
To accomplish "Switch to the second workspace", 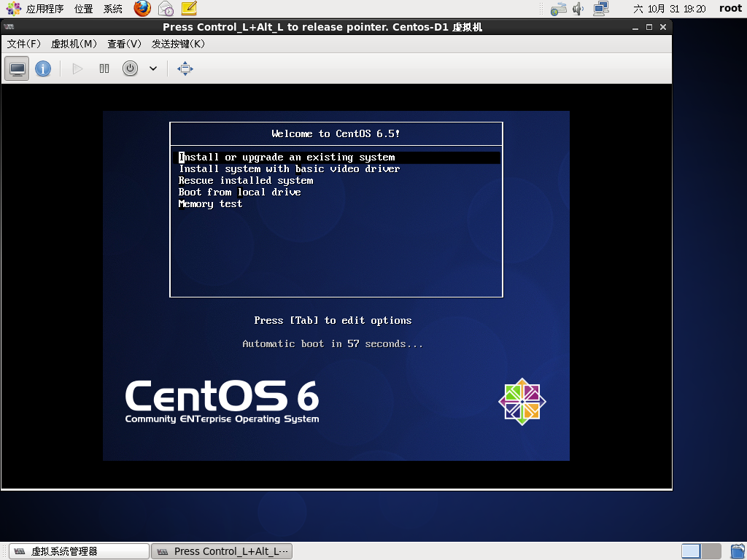I will [x=711, y=551].
